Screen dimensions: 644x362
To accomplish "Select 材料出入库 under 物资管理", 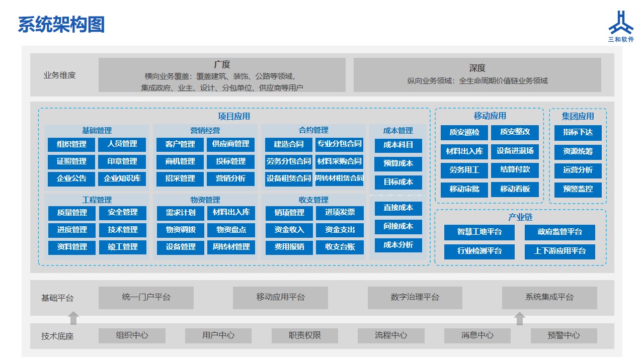I will coord(231,213).
